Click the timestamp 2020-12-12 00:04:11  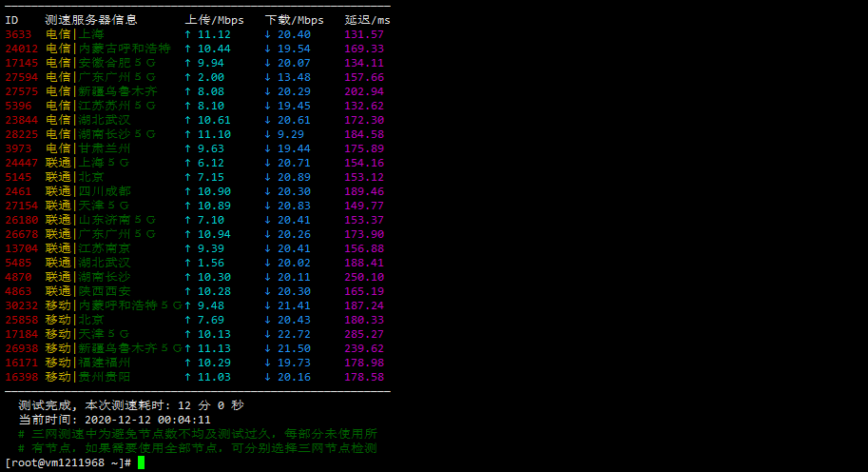coord(147,420)
